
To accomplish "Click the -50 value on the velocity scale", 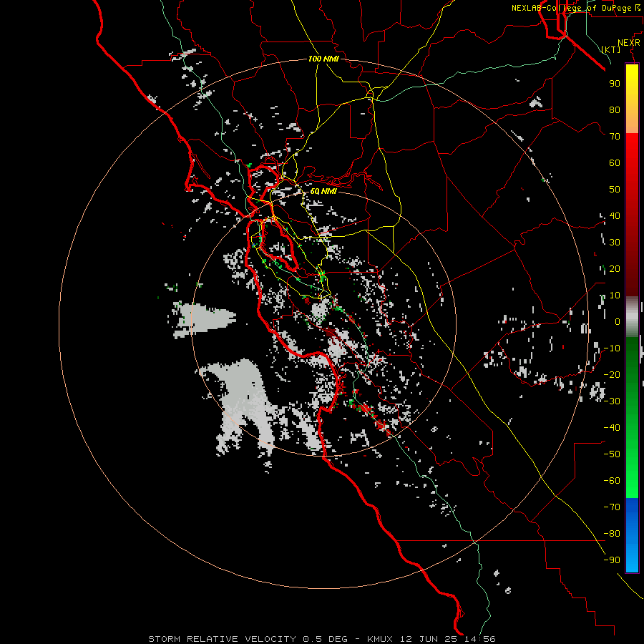I will click(612, 454).
